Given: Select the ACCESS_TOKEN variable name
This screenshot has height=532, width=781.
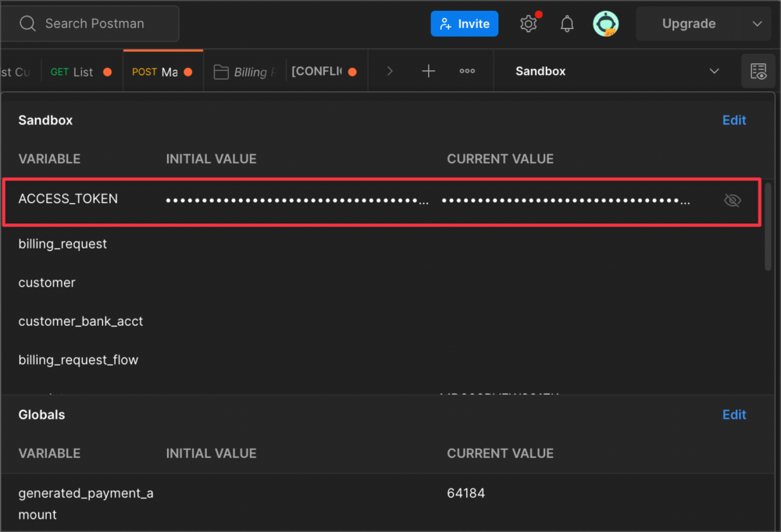Looking at the screenshot, I should click(x=68, y=198).
